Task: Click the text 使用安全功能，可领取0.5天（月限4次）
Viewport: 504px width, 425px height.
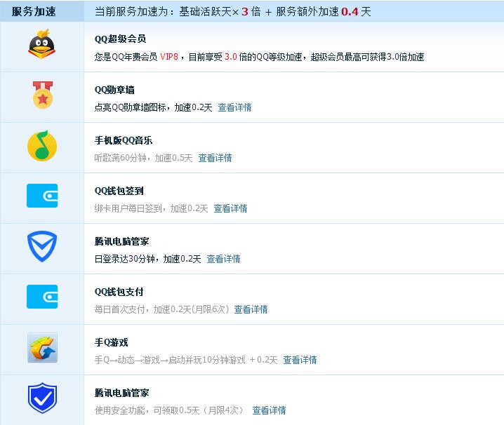Action: pyautogui.click(x=169, y=410)
